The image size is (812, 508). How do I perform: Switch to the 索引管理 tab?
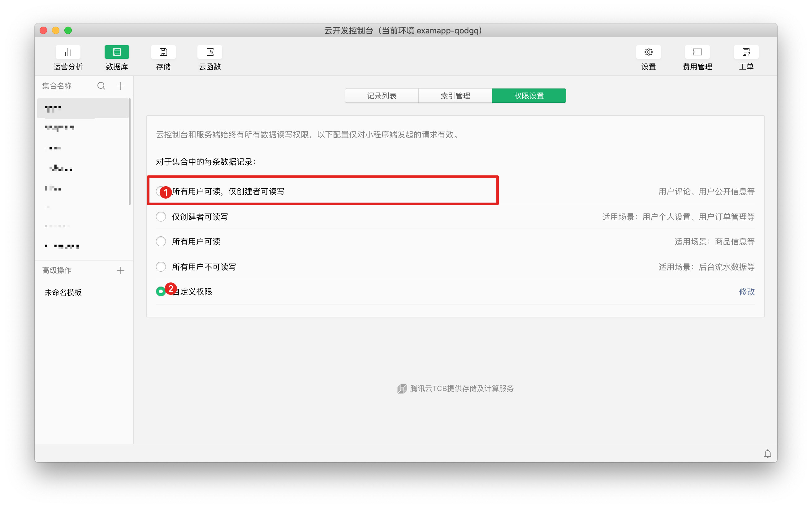pyautogui.click(x=455, y=96)
